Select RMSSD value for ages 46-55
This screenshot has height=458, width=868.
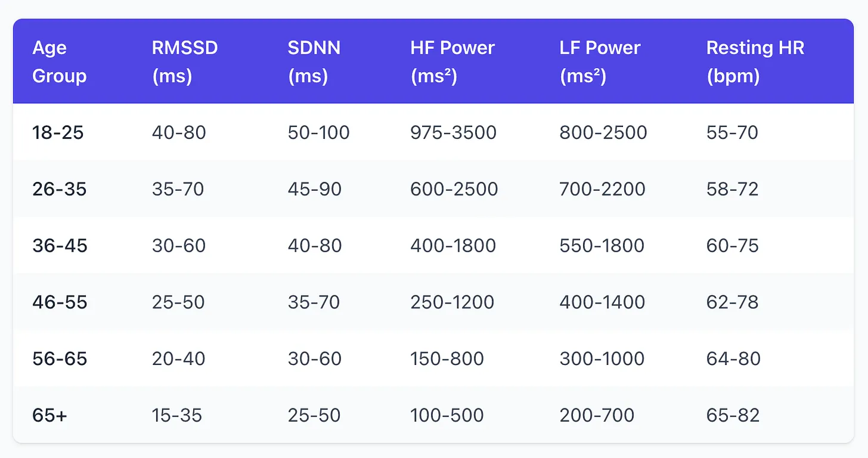(x=178, y=302)
